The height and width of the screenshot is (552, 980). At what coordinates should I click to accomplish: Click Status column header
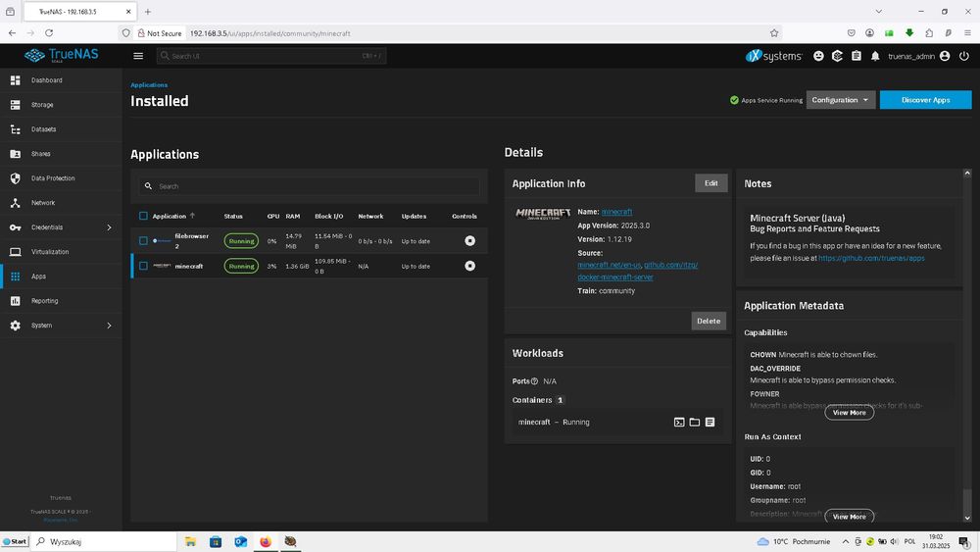pyautogui.click(x=233, y=217)
